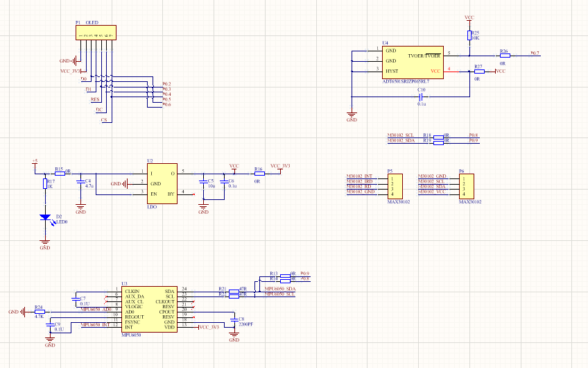The image size is (588, 368).
Task: Click the ADT6501SRJZP065RL7 part name text
Action: point(406,81)
